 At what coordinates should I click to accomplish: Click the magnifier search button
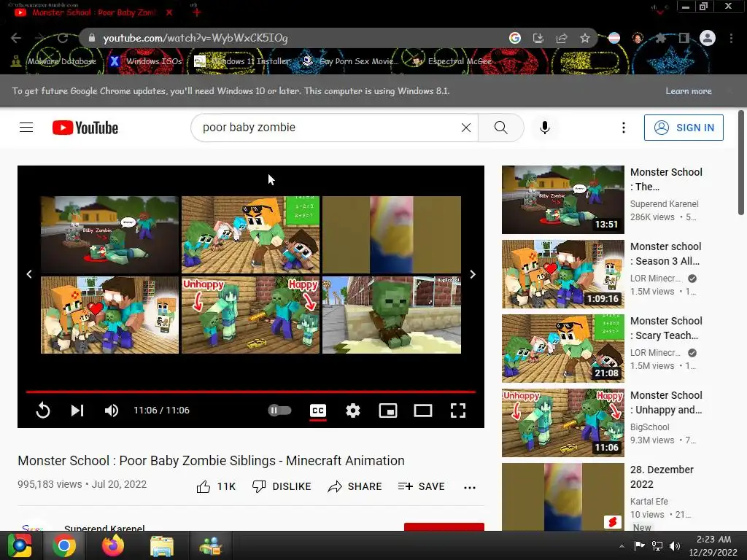click(500, 128)
